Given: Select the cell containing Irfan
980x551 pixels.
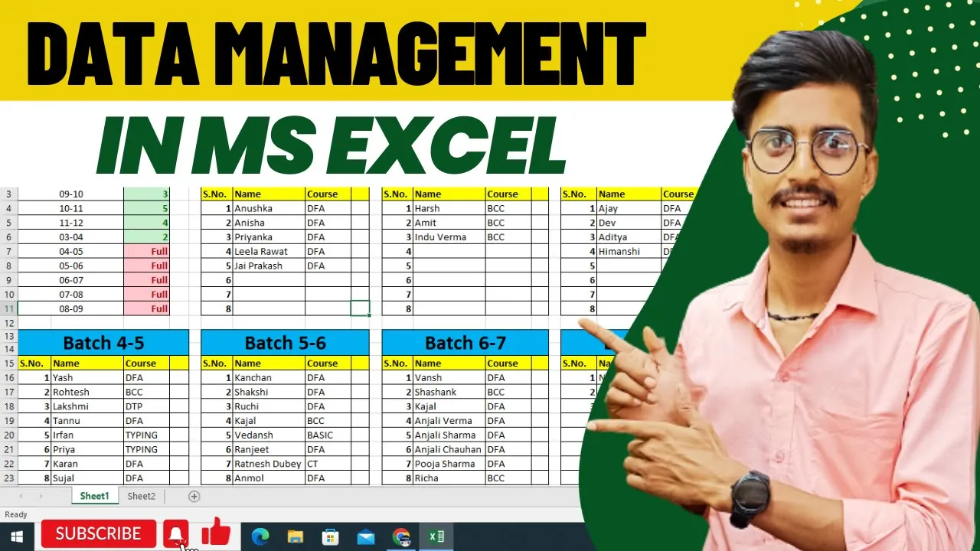Looking at the screenshot, I should coord(87,435).
